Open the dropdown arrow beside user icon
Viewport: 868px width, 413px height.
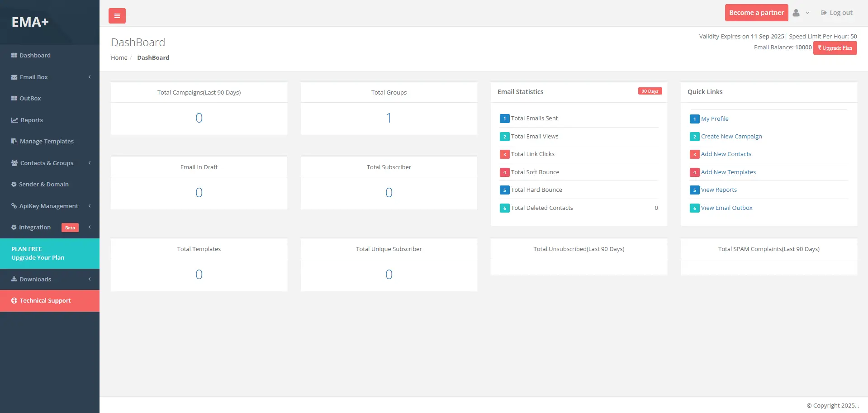[x=807, y=13]
